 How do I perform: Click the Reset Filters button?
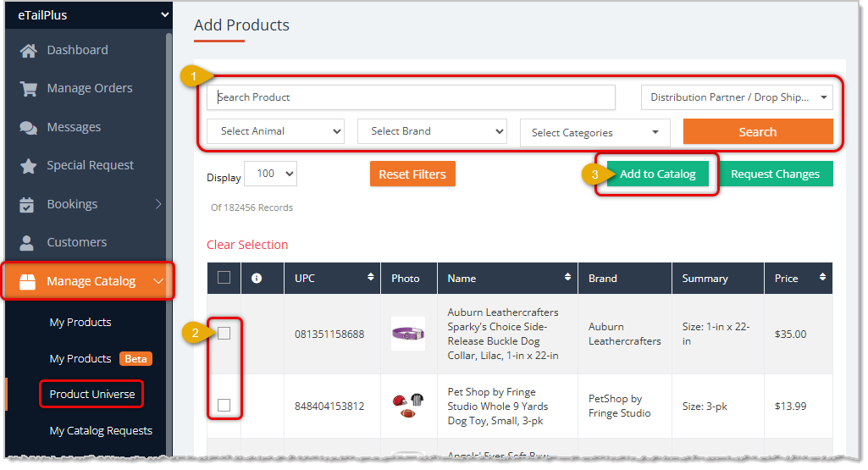point(412,174)
